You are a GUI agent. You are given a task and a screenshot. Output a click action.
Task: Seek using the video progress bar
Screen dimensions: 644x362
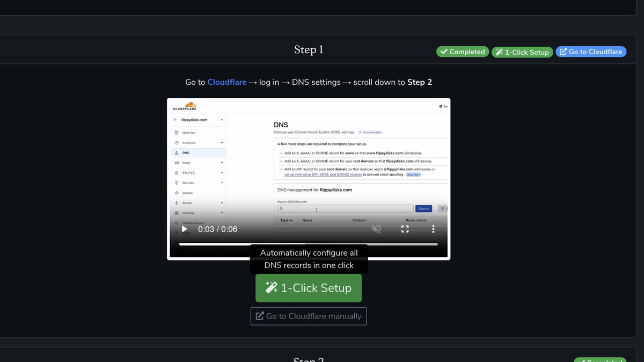pyautogui.click(x=309, y=244)
